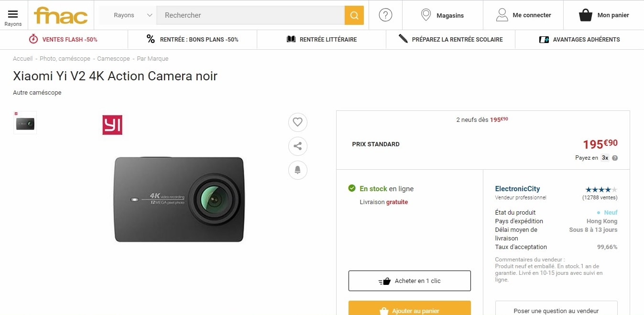Open the help question mark icon
644x315 pixels.
pos(385,15)
